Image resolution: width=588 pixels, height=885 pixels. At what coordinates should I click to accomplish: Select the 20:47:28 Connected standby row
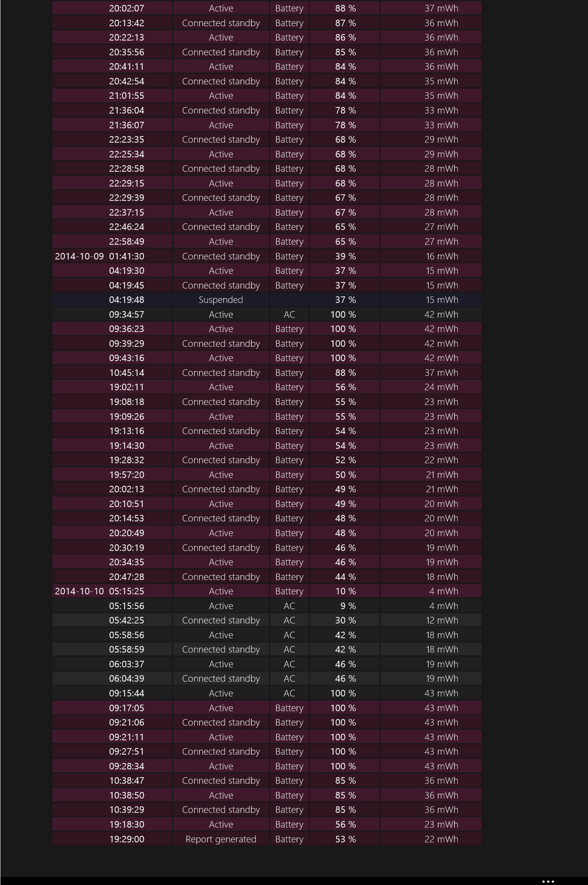click(x=267, y=577)
